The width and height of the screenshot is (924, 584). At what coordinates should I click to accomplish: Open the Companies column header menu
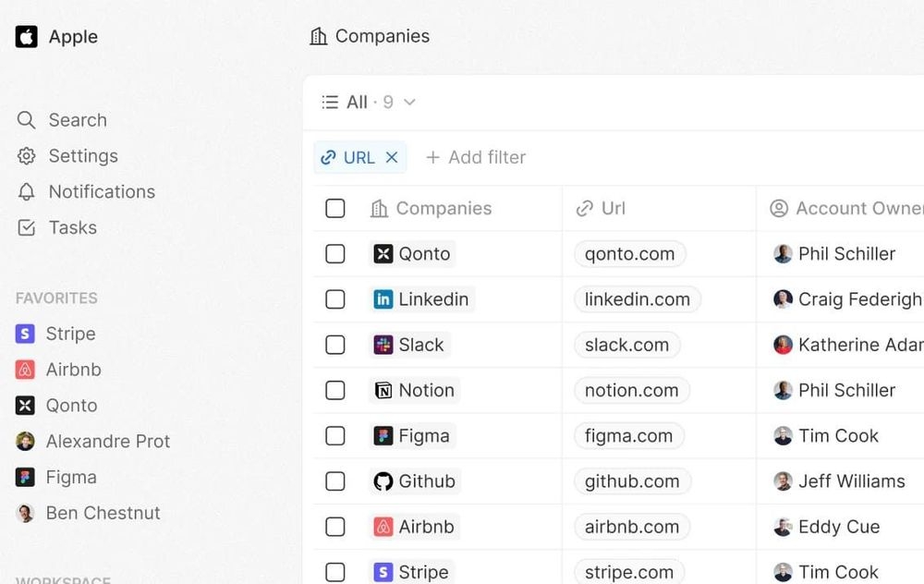[443, 209]
